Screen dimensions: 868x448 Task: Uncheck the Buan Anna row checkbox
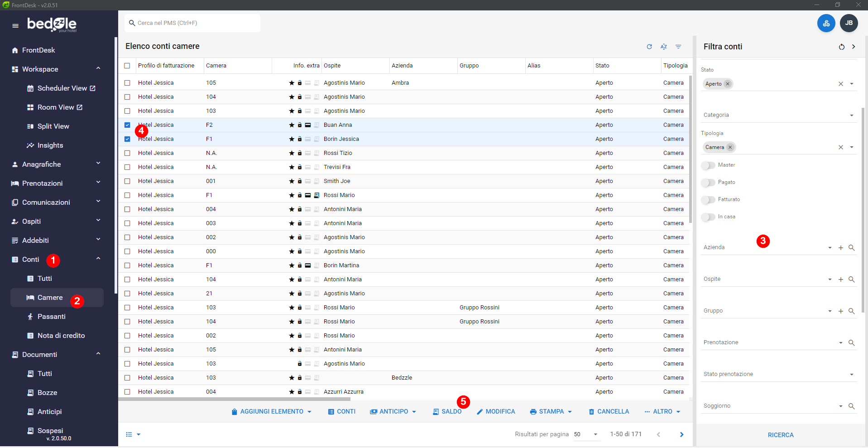click(x=127, y=125)
